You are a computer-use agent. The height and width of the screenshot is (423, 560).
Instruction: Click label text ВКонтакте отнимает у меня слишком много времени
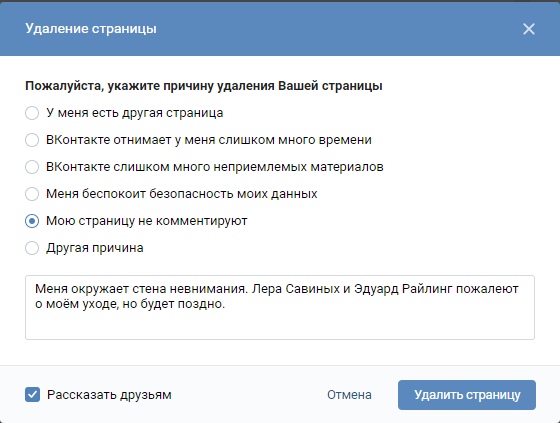209,140
